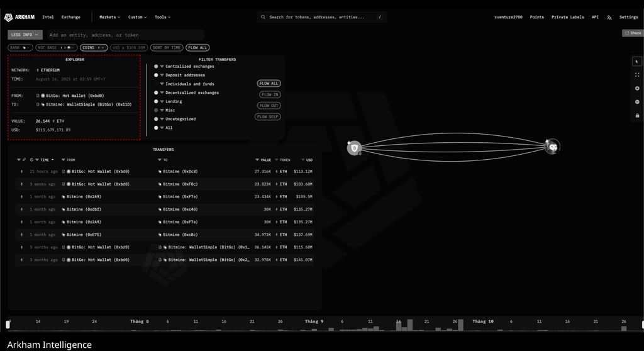Screen dimensions: 644x351
Task: Focus the Add an entity, address, or token field
Action: point(126,35)
